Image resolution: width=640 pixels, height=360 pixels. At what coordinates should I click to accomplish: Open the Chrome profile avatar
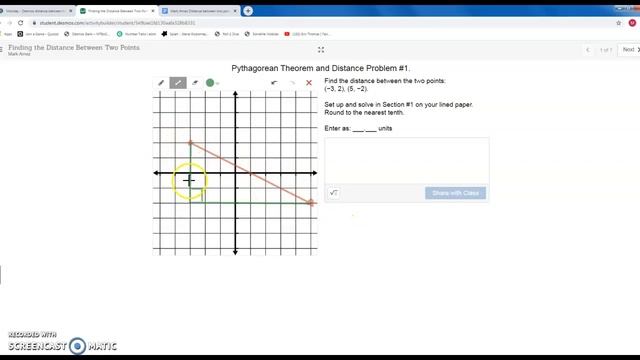(632, 23)
